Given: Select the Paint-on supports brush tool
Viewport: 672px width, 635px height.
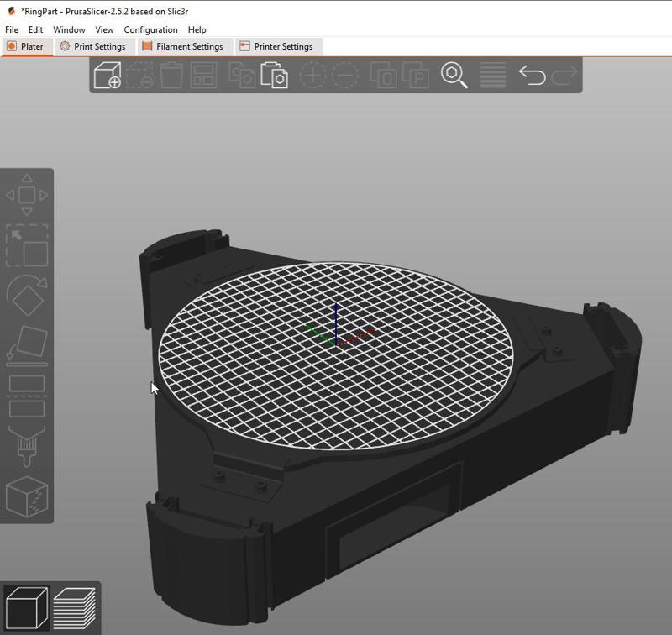Looking at the screenshot, I should click(x=27, y=447).
